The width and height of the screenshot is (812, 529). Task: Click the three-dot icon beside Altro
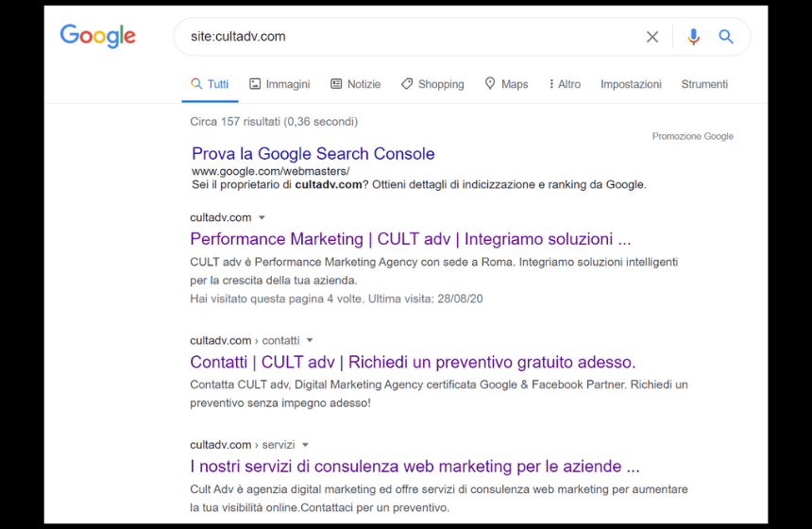(551, 84)
